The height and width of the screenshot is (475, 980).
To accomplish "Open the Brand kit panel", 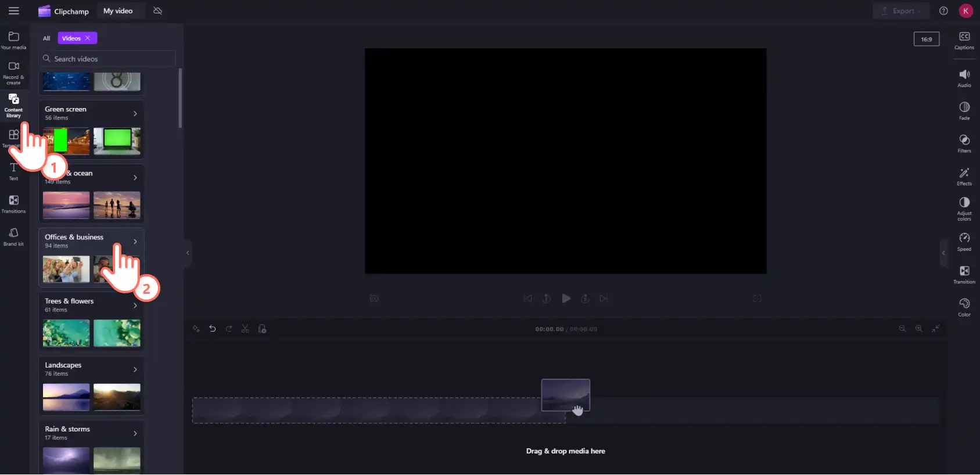I will 13,237.
